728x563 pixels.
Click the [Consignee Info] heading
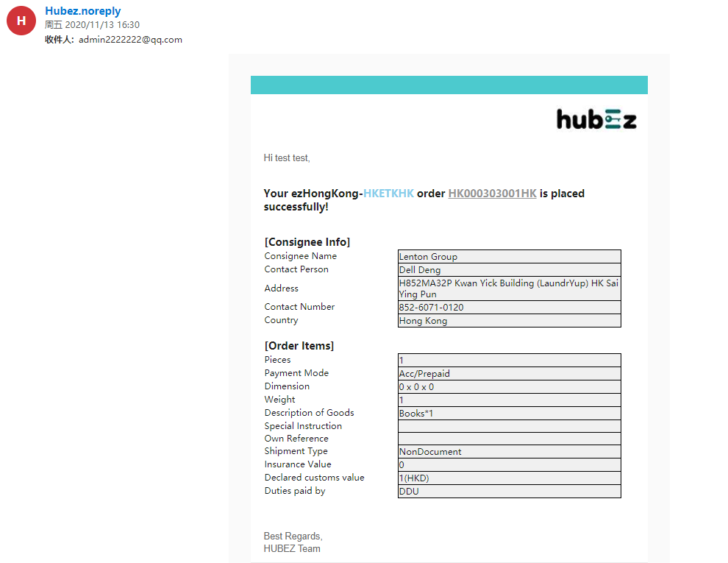[x=307, y=242]
